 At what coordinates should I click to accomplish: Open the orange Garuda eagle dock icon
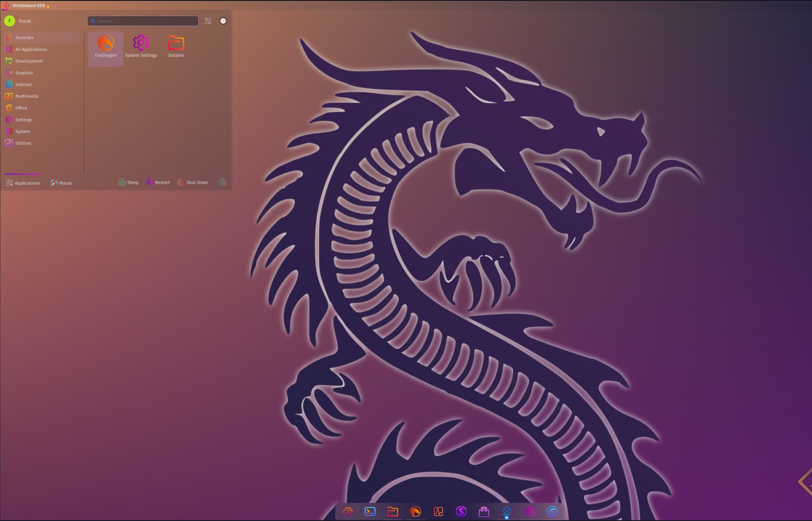pyautogui.click(x=348, y=511)
